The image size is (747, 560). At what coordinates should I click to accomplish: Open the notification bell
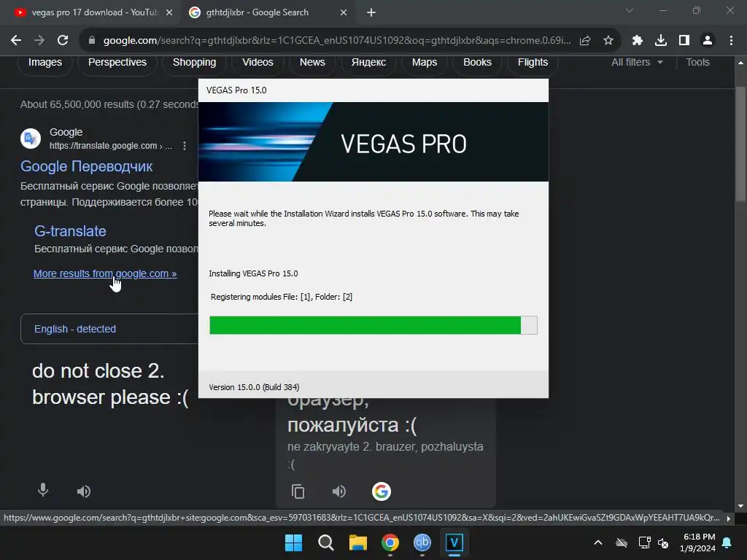pos(727,542)
